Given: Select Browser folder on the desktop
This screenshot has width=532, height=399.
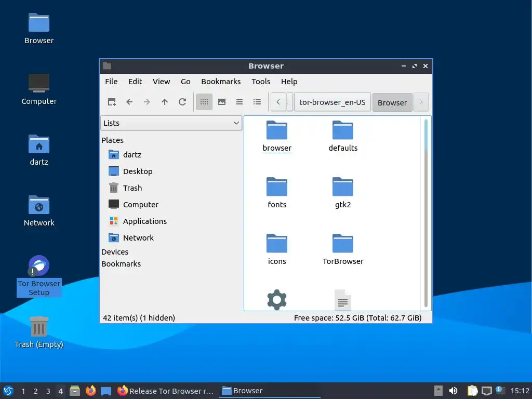Looking at the screenshot, I should [39, 29].
